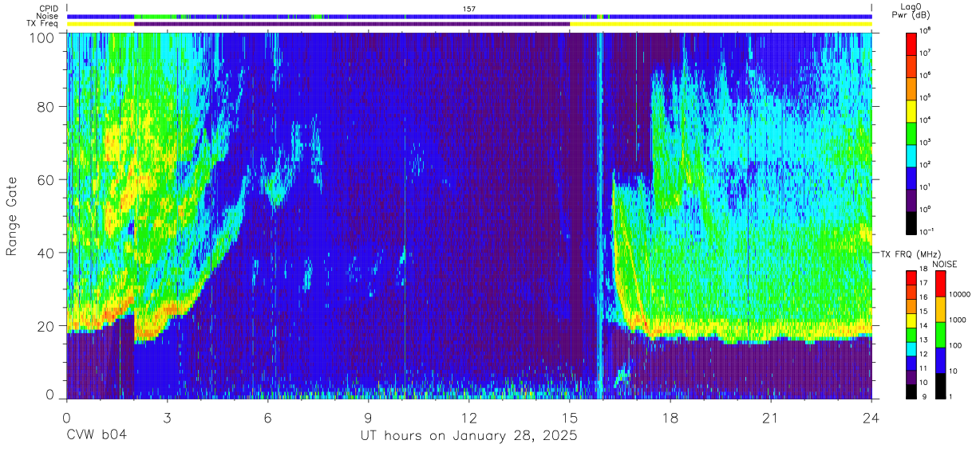Click the TX FRQ (MHz) legend title
980x452 pixels.
(x=910, y=254)
